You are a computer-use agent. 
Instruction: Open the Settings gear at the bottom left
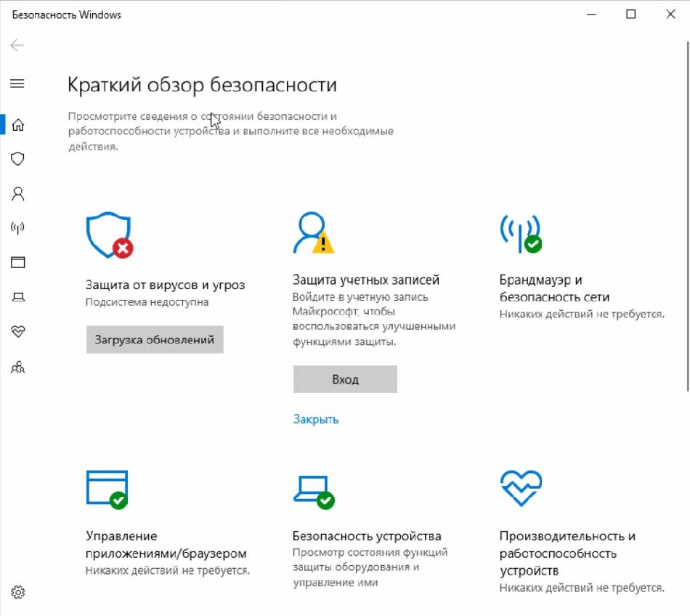point(17,592)
